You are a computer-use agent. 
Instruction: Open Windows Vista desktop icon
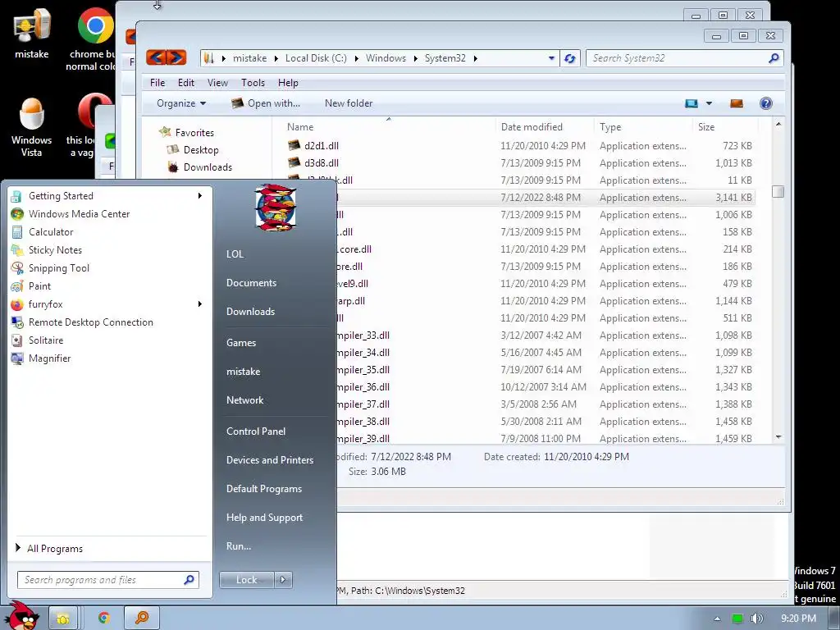tap(32, 127)
